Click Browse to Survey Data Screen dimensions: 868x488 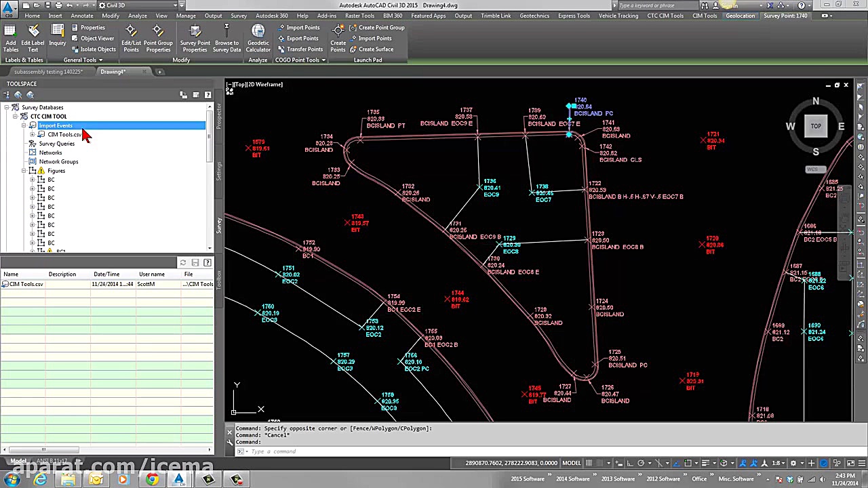[x=226, y=38]
